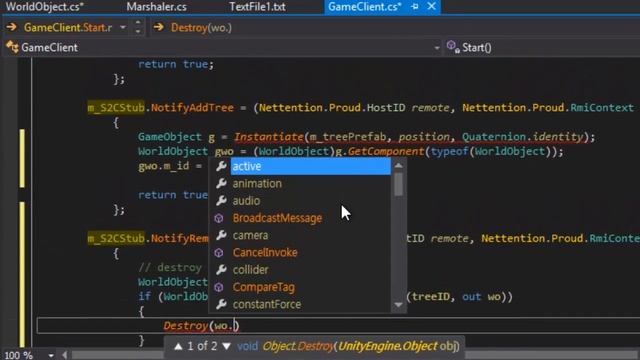Click the autocomplete list scroll-up arrow
Viewport: 640px width, 360px height.
point(399,165)
